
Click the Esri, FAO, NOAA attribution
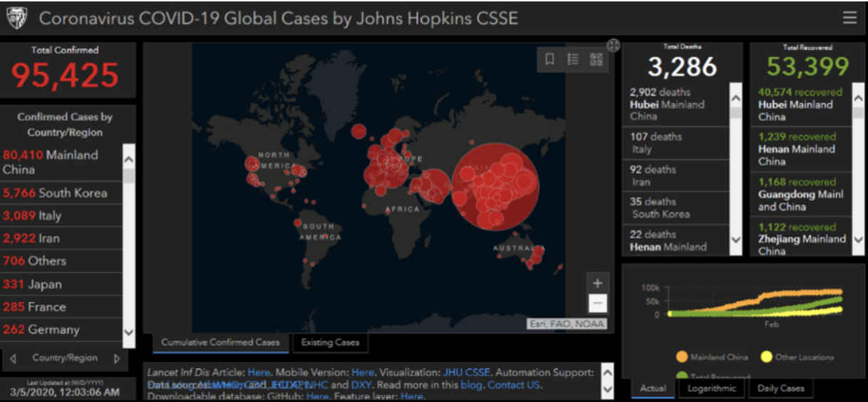tap(567, 324)
